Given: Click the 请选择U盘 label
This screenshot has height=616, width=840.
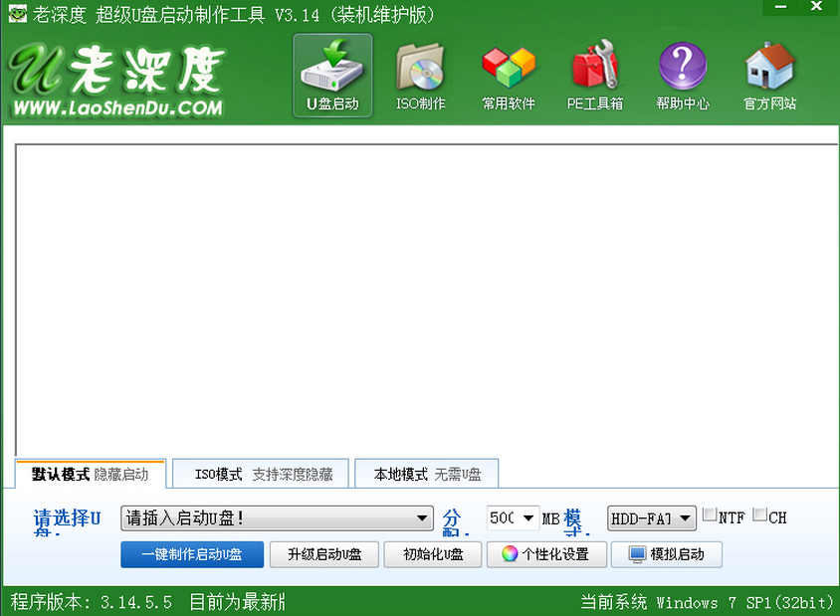Looking at the screenshot, I should (x=67, y=520).
